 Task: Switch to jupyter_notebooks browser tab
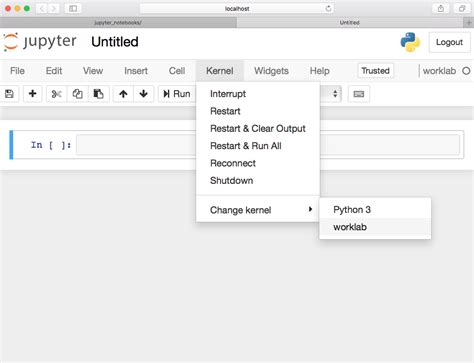pos(118,23)
